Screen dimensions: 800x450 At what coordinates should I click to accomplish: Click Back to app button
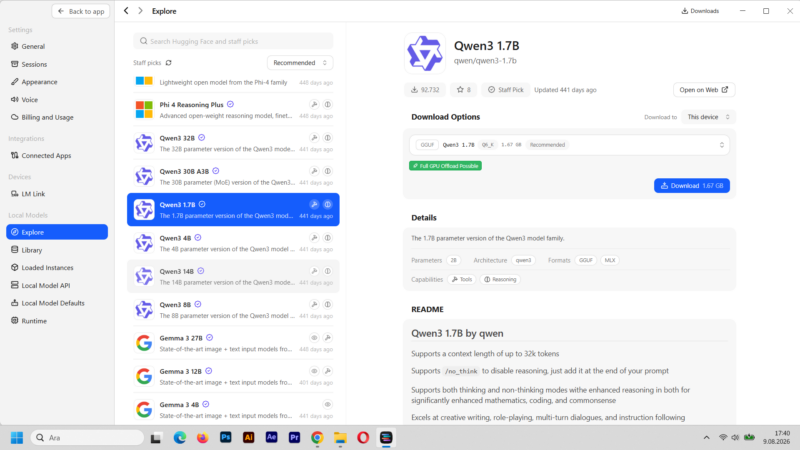tap(81, 11)
